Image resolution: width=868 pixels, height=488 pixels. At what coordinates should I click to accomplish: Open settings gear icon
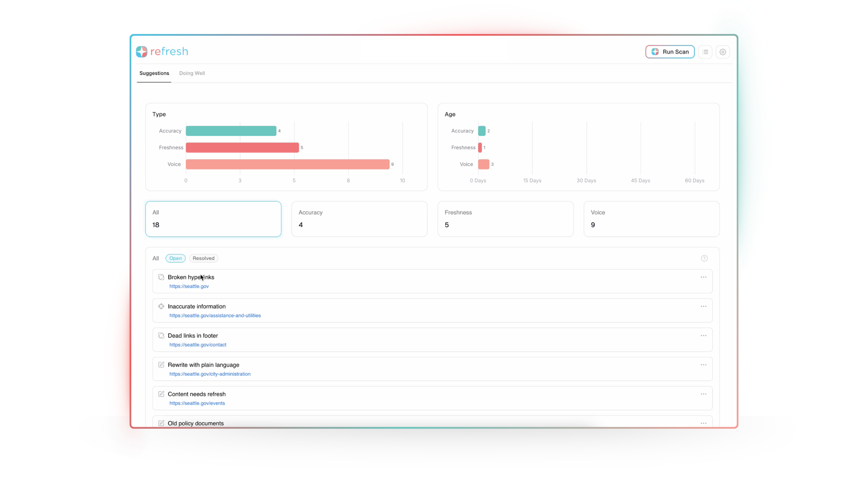coord(723,52)
